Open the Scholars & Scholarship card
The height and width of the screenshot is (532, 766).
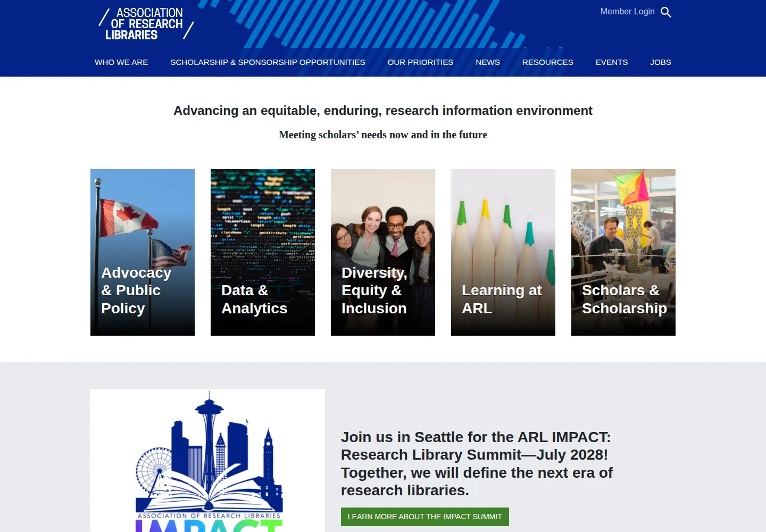pyautogui.click(x=623, y=252)
